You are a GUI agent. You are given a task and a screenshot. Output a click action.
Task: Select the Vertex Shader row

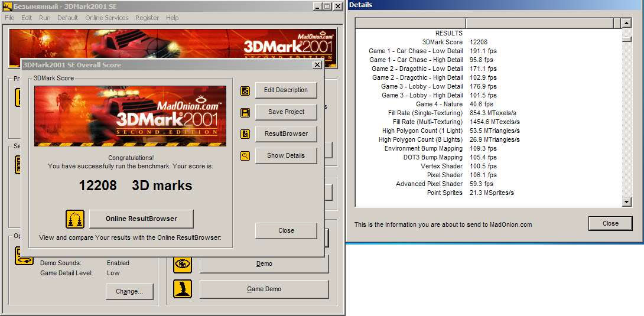[489, 166]
